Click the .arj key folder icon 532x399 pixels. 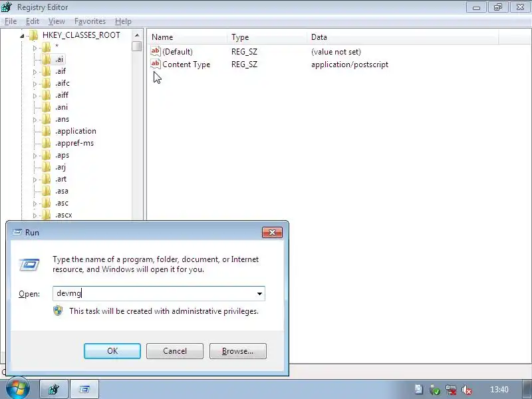(x=46, y=167)
